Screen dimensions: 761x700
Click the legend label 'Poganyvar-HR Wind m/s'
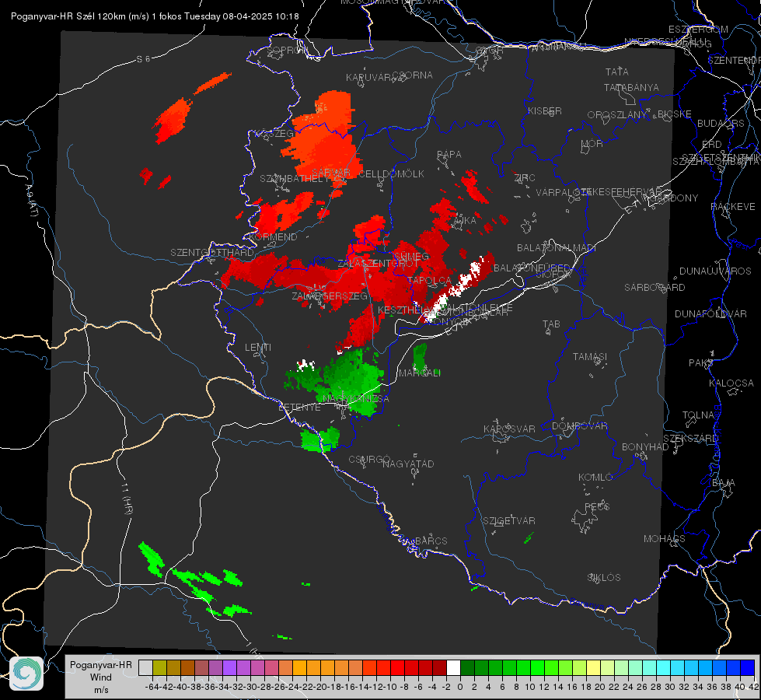[101, 677]
